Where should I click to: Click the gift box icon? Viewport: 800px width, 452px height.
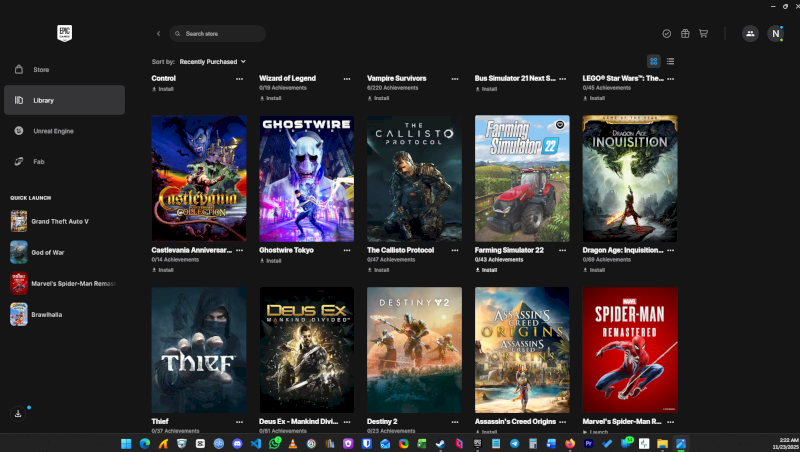point(685,33)
